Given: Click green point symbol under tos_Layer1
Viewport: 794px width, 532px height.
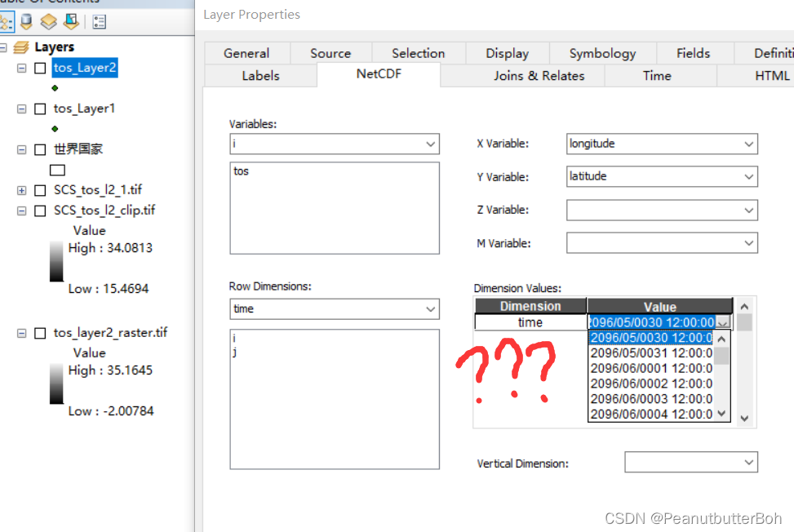Looking at the screenshot, I should coord(55,128).
